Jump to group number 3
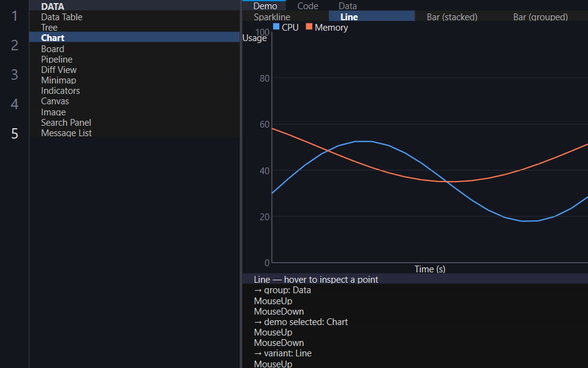The image size is (588, 368). 14,75
